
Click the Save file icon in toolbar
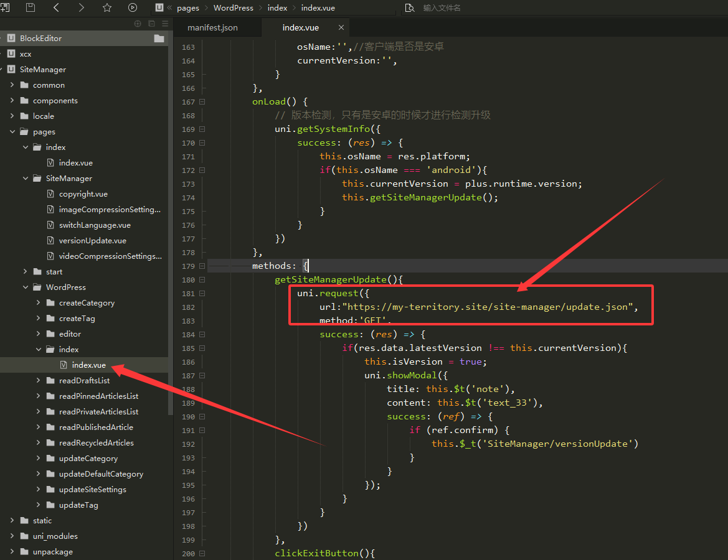point(31,7)
